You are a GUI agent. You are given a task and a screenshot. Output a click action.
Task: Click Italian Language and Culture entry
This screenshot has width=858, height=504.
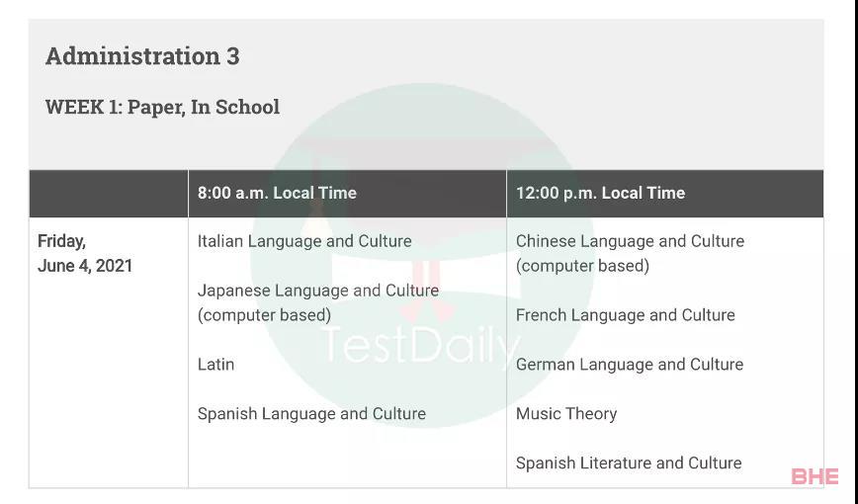[x=304, y=241]
